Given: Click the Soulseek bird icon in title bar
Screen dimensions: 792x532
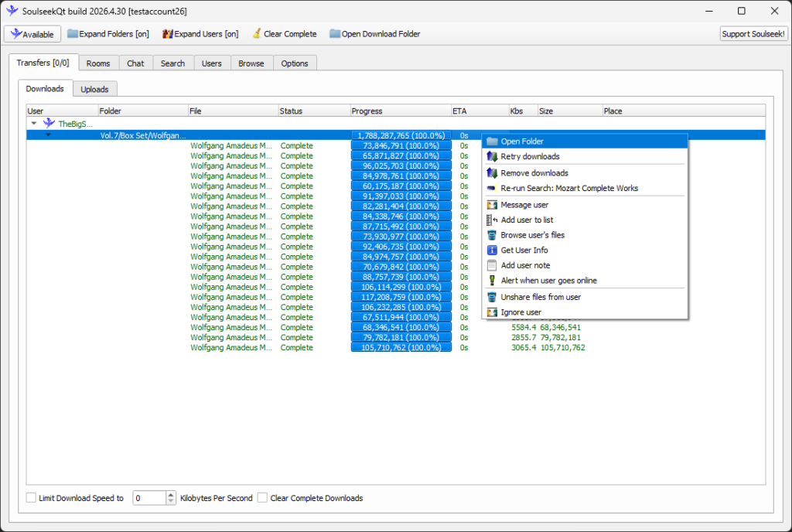Looking at the screenshot, I should [12, 11].
